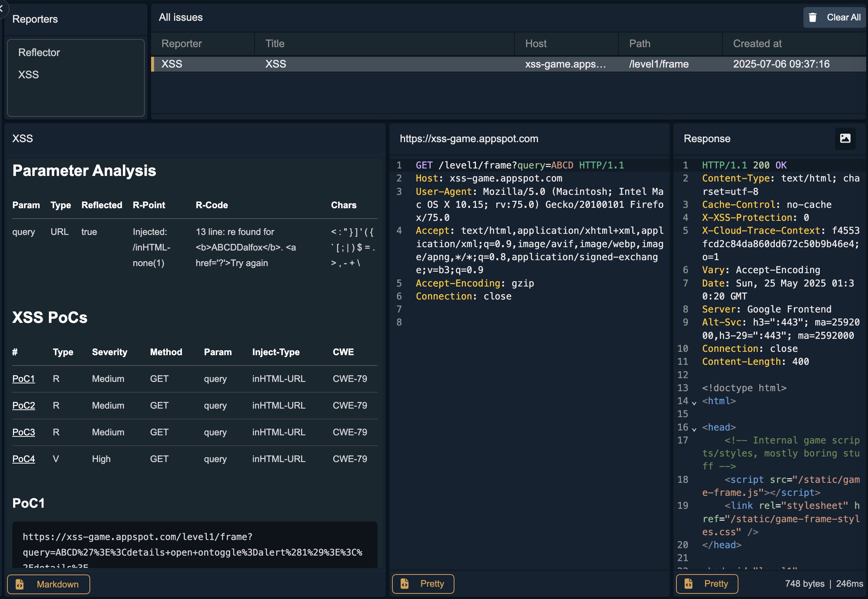Click the High severity cell in PoC4 row
This screenshot has width=868, height=599.
click(101, 459)
